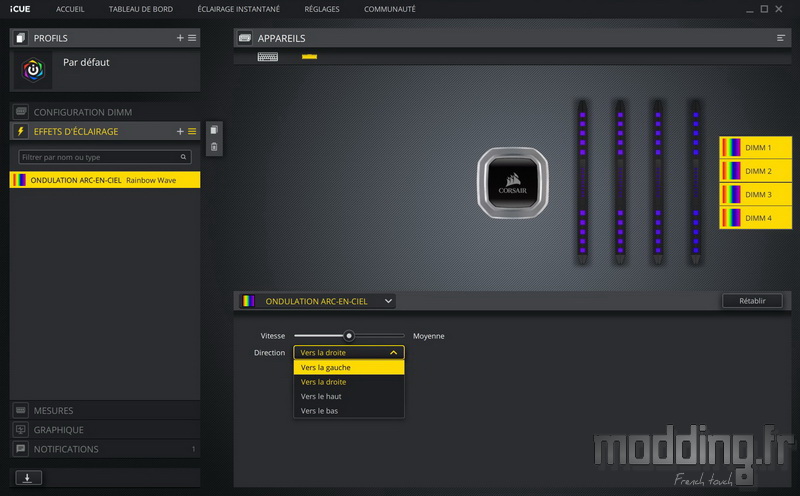Click rainbow icon beside effect type dropdown
800x496 pixels.
248,301
